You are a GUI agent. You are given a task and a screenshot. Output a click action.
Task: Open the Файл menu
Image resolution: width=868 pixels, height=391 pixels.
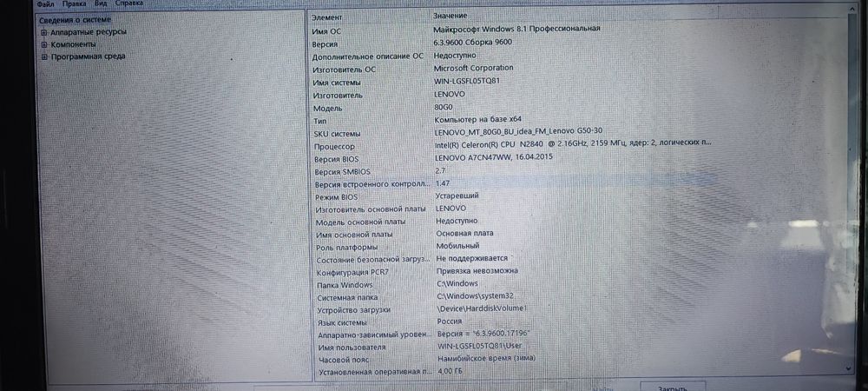pyautogui.click(x=45, y=3)
